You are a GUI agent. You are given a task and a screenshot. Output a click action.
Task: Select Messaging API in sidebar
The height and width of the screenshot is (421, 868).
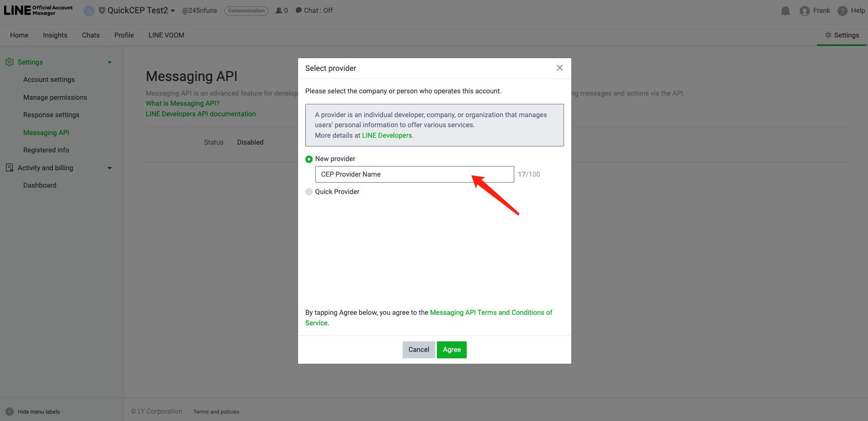[x=46, y=133]
